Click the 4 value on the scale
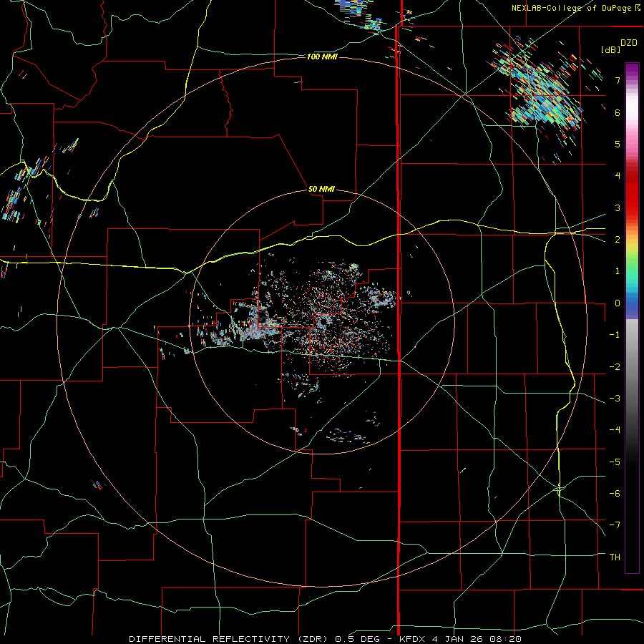 click(618, 176)
